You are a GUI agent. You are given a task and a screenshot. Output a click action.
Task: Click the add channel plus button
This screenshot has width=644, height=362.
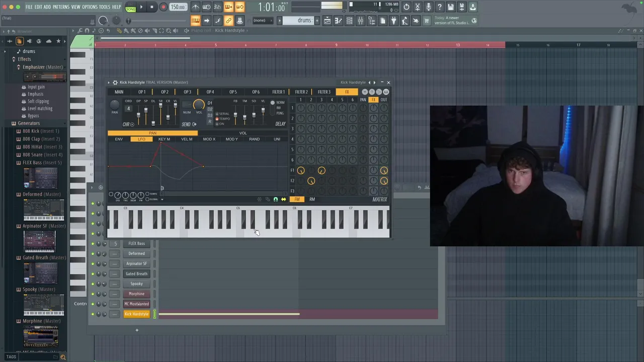tap(136, 330)
